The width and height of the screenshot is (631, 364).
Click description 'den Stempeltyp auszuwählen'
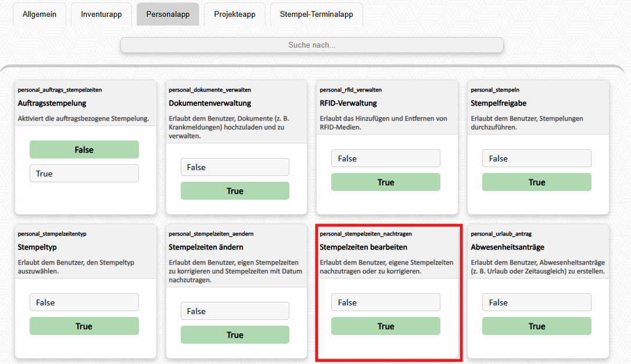coord(76,266)
